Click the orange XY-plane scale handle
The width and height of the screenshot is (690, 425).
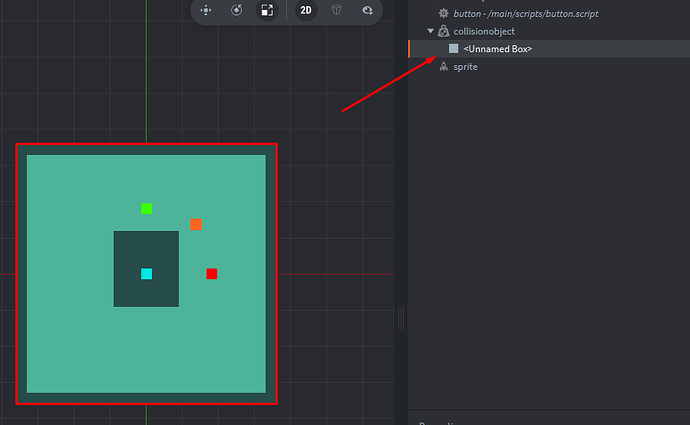[196, 224]
